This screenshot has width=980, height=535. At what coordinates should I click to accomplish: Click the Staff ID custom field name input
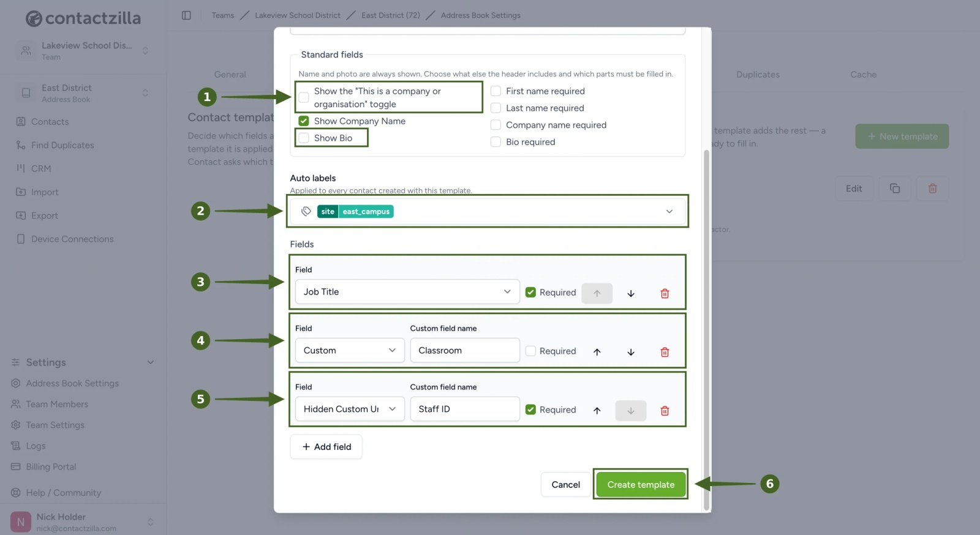(x=465, y=410)
